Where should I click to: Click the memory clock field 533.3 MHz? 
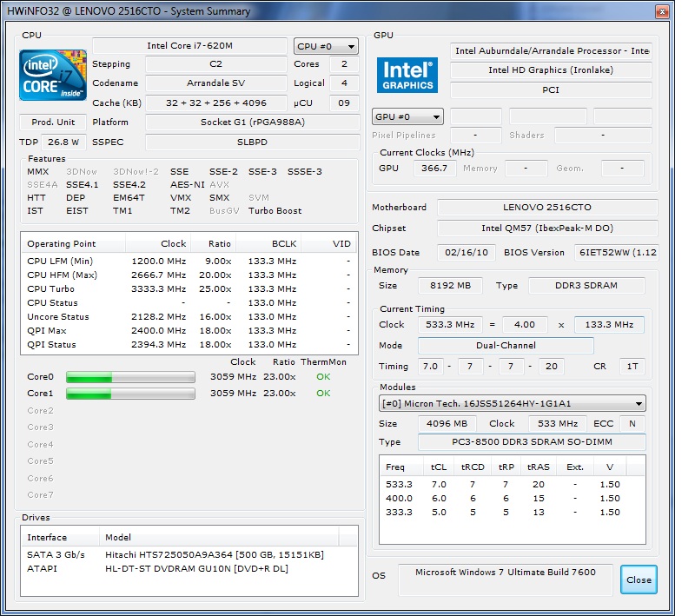pos(450,325)
